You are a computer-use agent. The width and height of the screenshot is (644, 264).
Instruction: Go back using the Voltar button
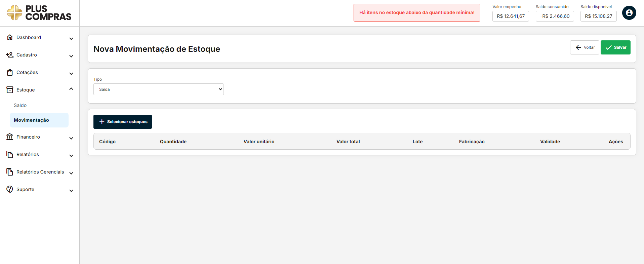coord(585,47)
